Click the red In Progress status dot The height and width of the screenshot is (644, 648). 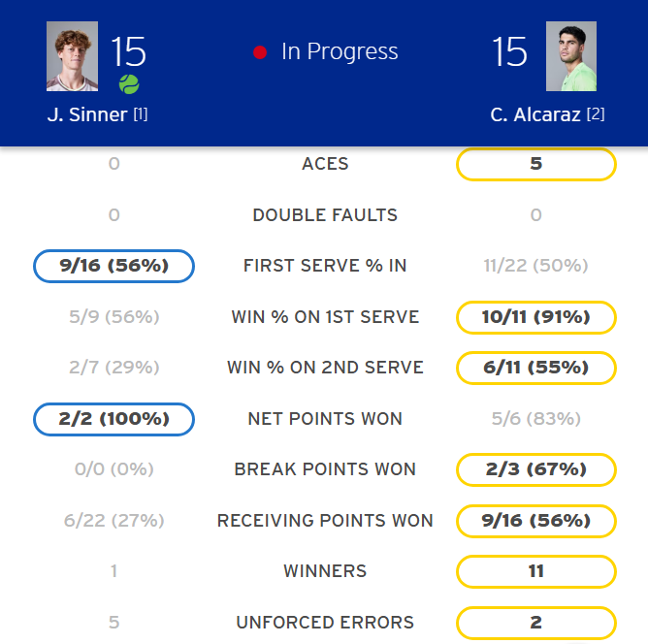pos(260,52)
